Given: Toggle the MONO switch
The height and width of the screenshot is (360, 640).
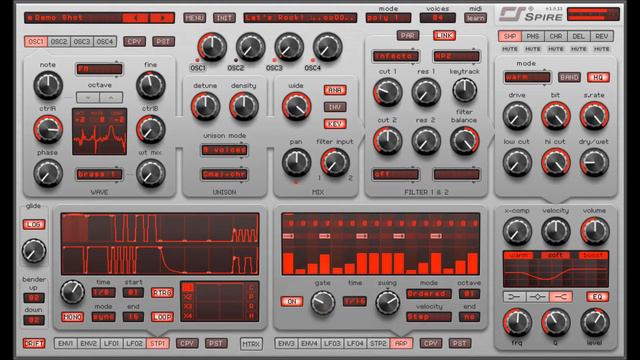Looking at the screenshot, I should point(73,317).
